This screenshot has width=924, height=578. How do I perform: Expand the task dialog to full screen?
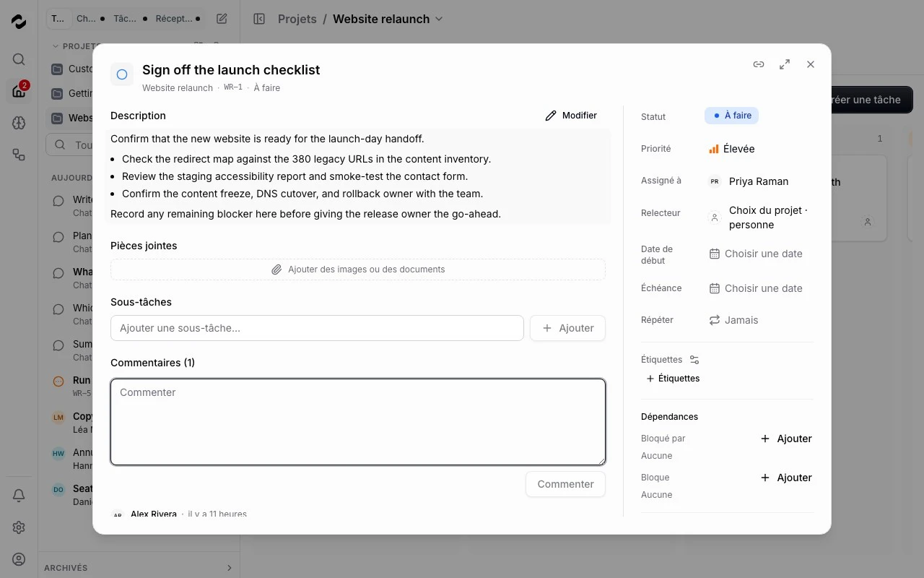(x=785, y=64)
